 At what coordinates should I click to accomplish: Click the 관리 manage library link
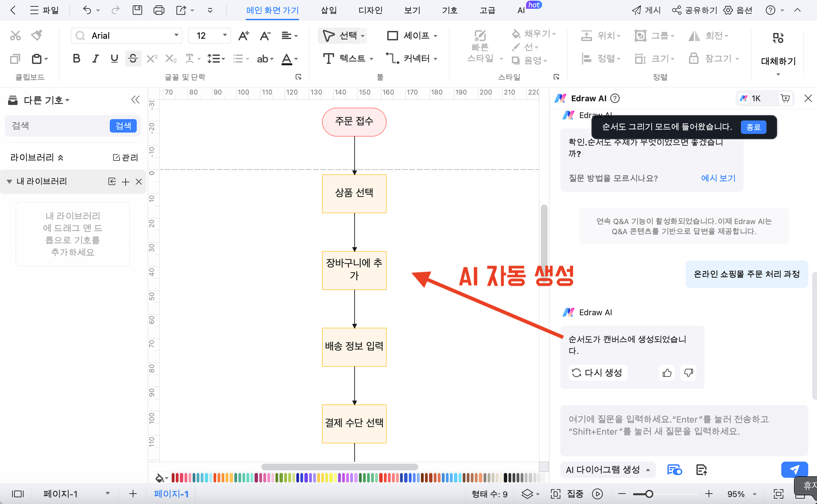point(126,157)
